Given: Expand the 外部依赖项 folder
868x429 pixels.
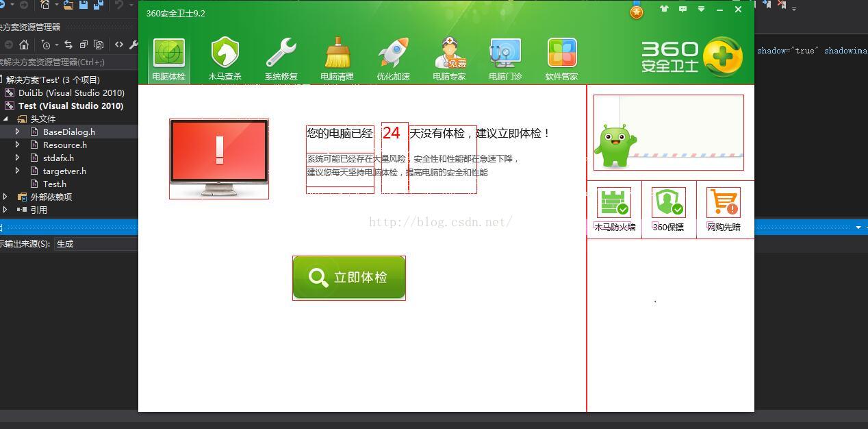Looking at the screenshot, I should (5, 197).
